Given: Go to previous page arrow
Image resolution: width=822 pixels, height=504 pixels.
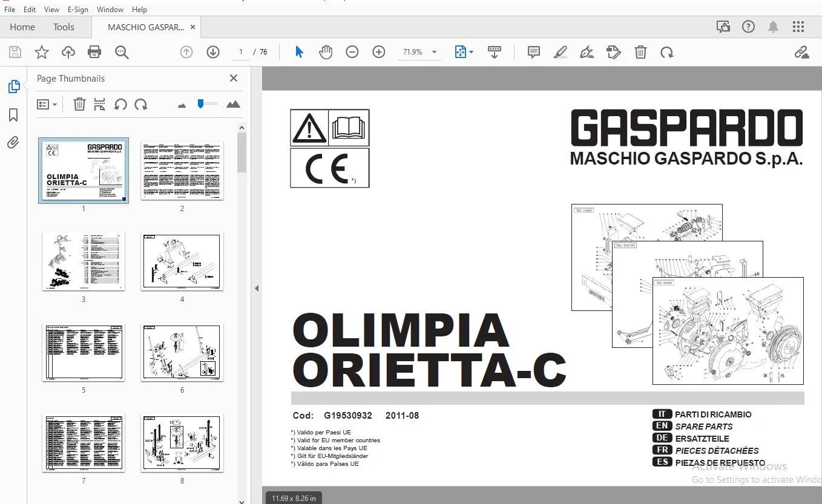Looking at the screenshot, I should 186,52.
